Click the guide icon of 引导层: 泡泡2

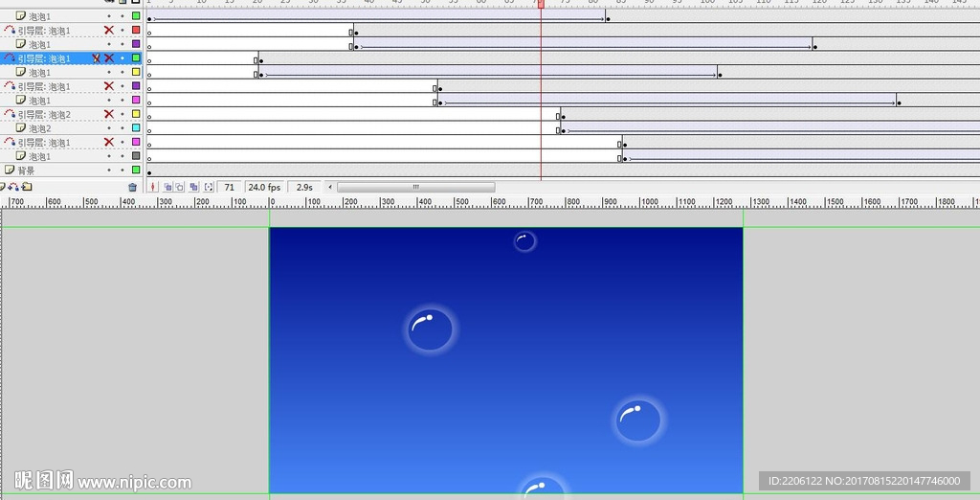pos(10,114)
